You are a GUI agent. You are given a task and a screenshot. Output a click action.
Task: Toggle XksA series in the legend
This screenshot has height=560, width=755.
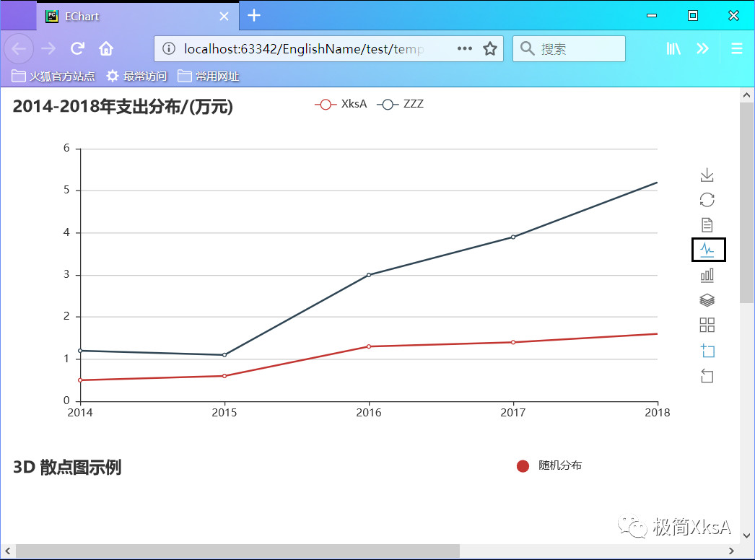pyautogui.click(x=341, y=104)
